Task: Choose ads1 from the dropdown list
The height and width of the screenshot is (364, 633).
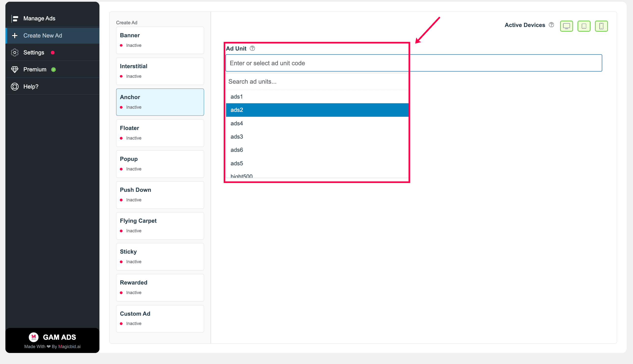Action: tap(317, 96)
